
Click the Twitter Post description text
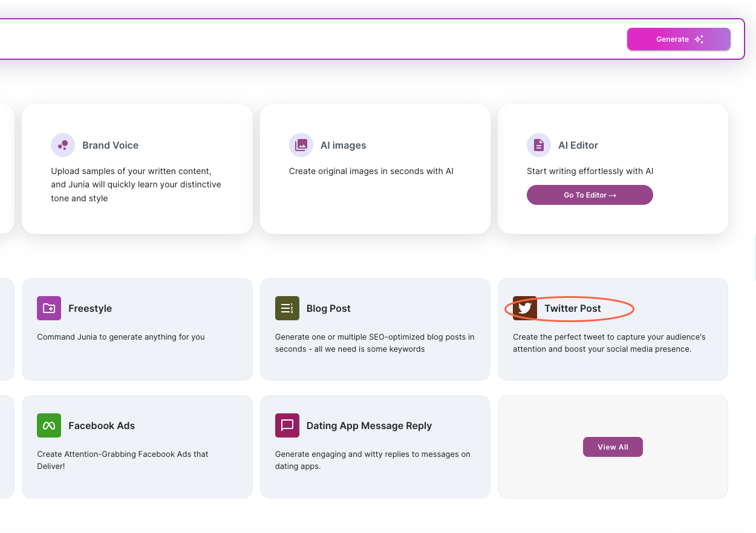tap(610, 343)
